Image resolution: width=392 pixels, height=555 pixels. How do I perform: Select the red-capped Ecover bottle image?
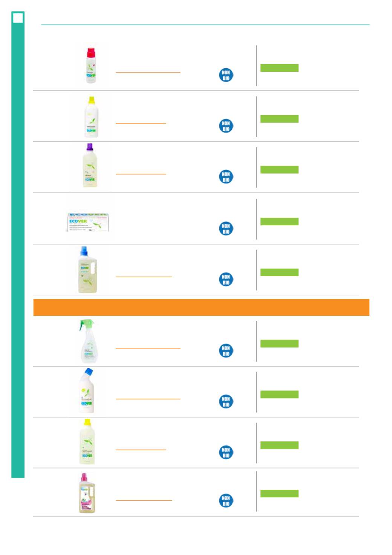point(91,65)
